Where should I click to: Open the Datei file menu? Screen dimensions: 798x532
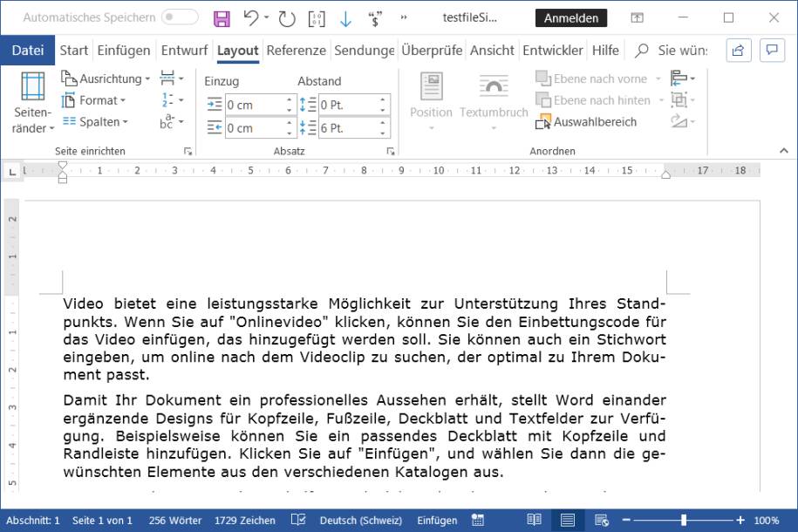click(x=28, y=51)
